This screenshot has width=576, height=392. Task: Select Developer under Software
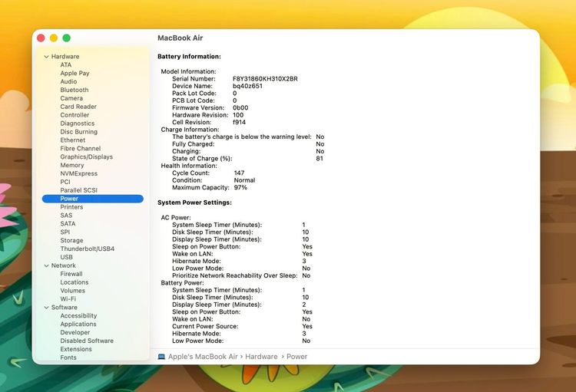click(x=75, y=332)
